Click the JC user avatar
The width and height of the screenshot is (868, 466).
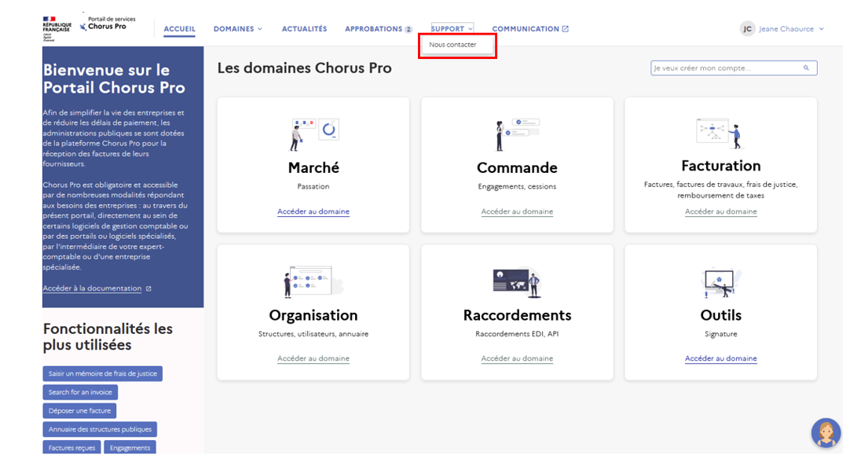[747, 29]
